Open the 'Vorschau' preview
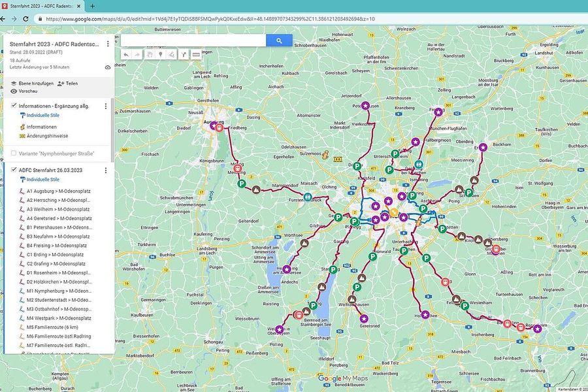 (24, 91)
